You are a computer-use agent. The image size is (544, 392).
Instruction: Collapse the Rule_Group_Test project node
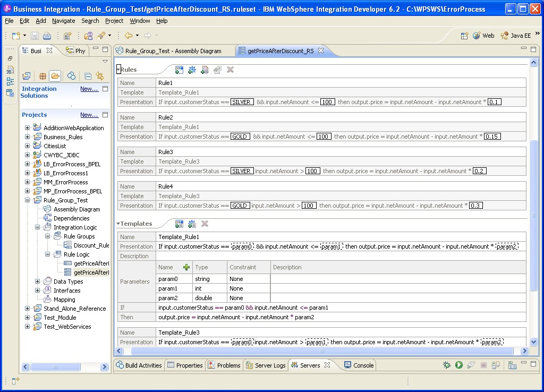coord(28,200)
